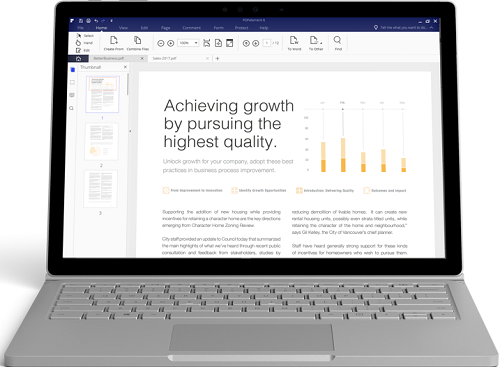Convert PDF using To Word icon
Viewport: 500px width, 367px height.
294,43
